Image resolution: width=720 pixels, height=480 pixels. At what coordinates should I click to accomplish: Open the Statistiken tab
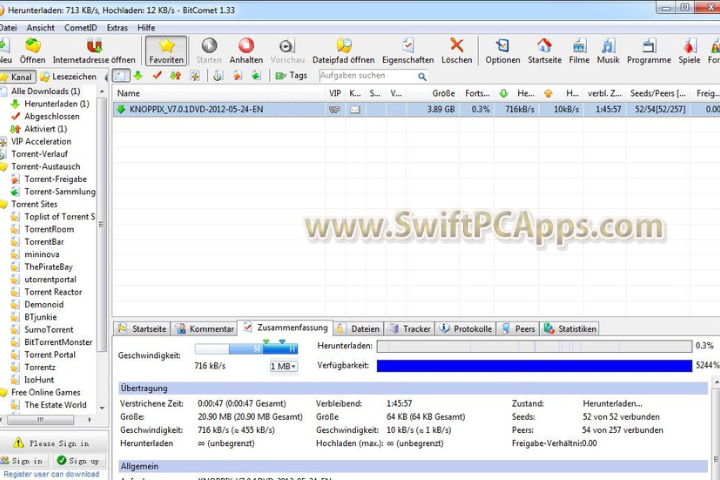pos(570,329)
